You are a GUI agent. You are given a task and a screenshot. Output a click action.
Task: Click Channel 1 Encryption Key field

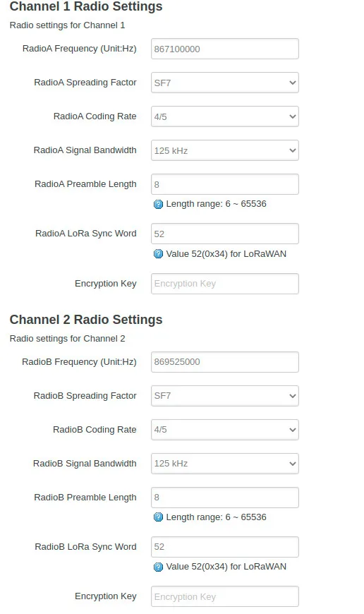tap(225, 284)
